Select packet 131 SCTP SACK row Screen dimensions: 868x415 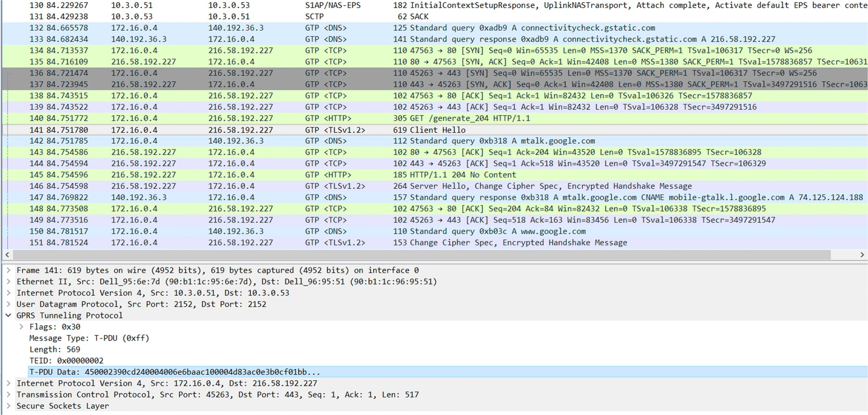435,17
